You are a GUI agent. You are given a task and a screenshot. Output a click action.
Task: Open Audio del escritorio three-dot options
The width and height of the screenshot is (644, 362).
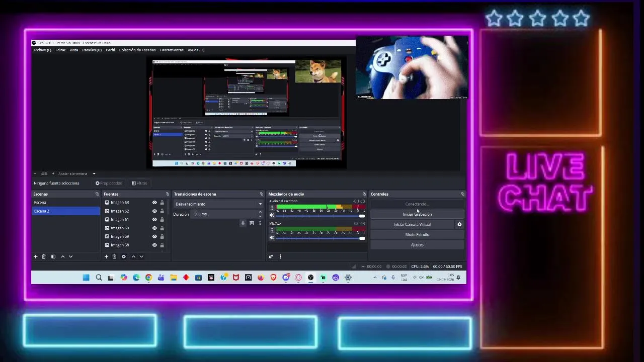coord(272,208)
